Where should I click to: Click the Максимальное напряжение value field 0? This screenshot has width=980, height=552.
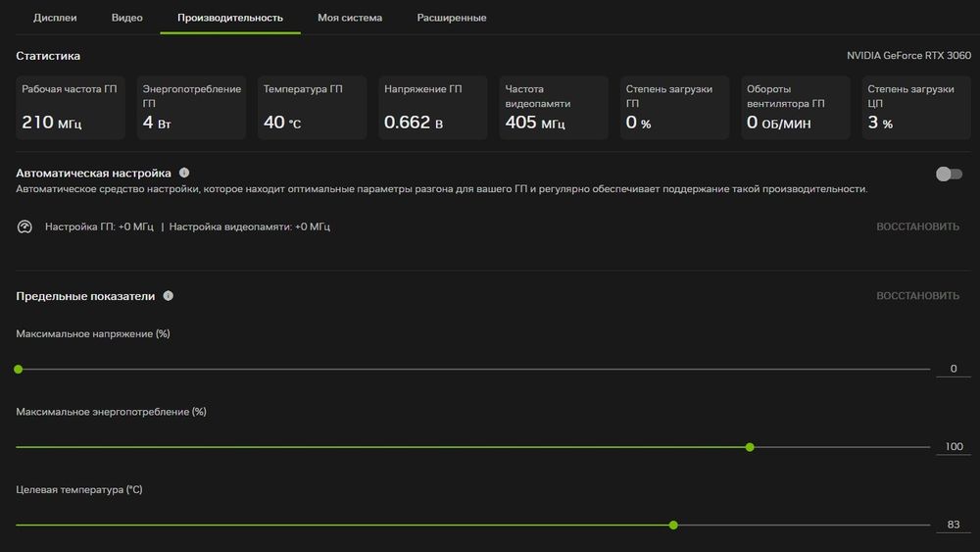[x=954, y=369]
